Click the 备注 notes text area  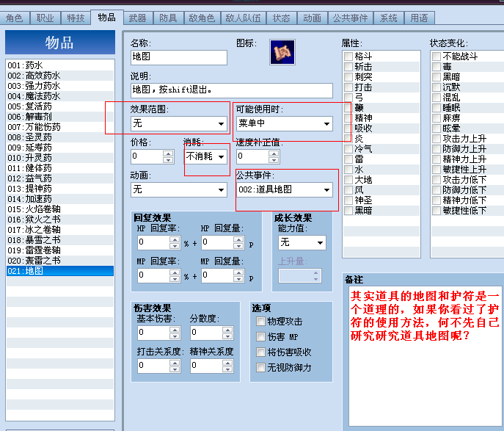pyautogui.click(x=426, y=355)
